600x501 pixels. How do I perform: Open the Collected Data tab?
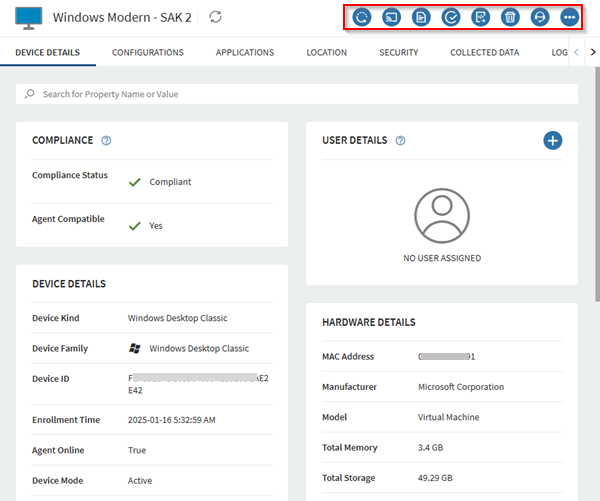(x=484, y=52)
